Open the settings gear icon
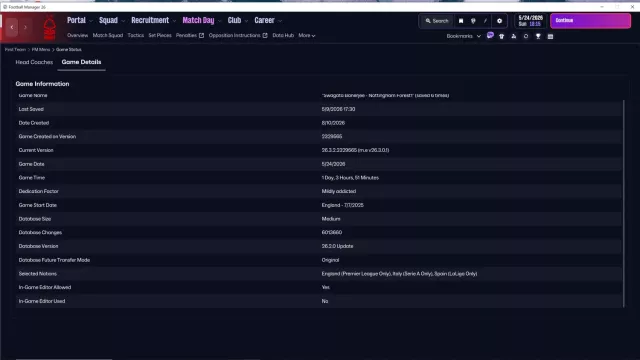The width and height of the screenshot is (640, 360). pyautogui.click(x=499, y=21)
